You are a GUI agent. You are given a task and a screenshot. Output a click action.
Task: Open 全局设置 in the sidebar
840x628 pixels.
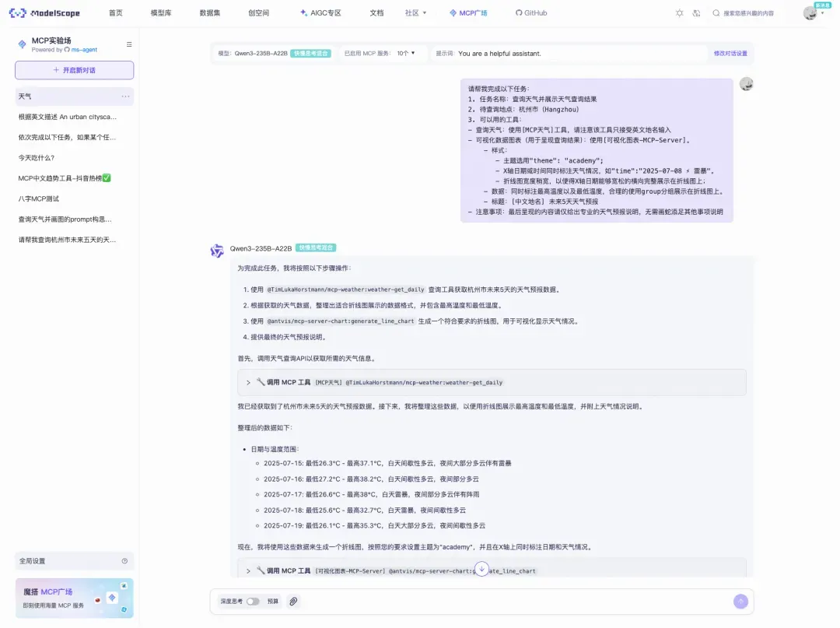coord(75,561)
